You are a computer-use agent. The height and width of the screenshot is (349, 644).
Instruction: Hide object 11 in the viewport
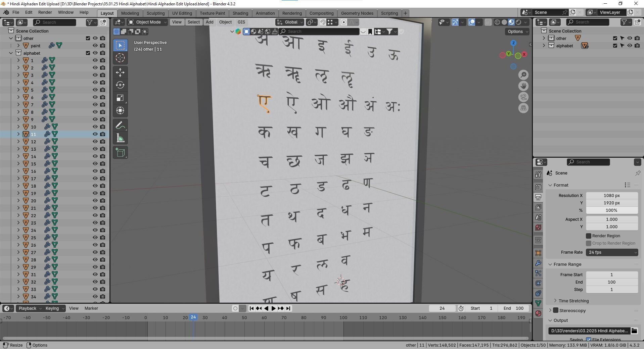(x=95, y=134)
